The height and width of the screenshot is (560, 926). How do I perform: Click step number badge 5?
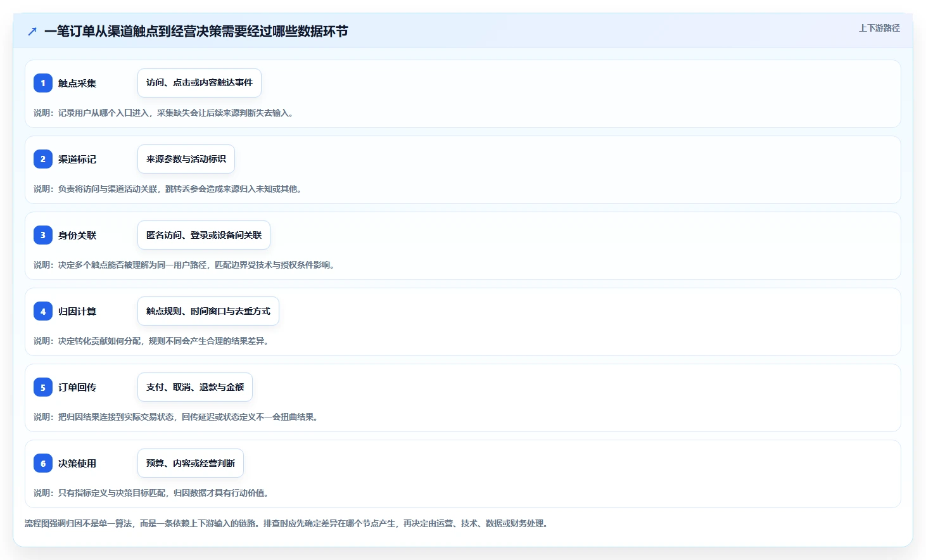[x=43, y=387]
